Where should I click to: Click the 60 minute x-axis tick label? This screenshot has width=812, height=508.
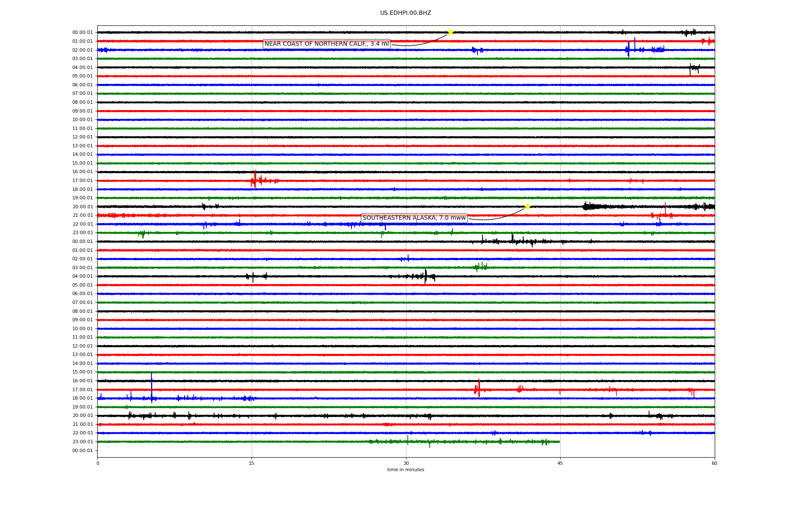click(714, 463)
